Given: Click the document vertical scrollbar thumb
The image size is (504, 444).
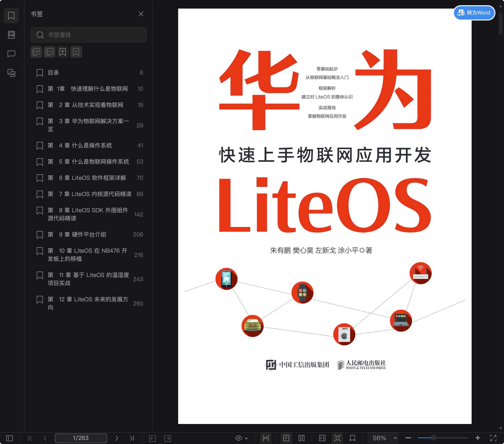Looking at the screenshot, I should [x=501, y=23].
